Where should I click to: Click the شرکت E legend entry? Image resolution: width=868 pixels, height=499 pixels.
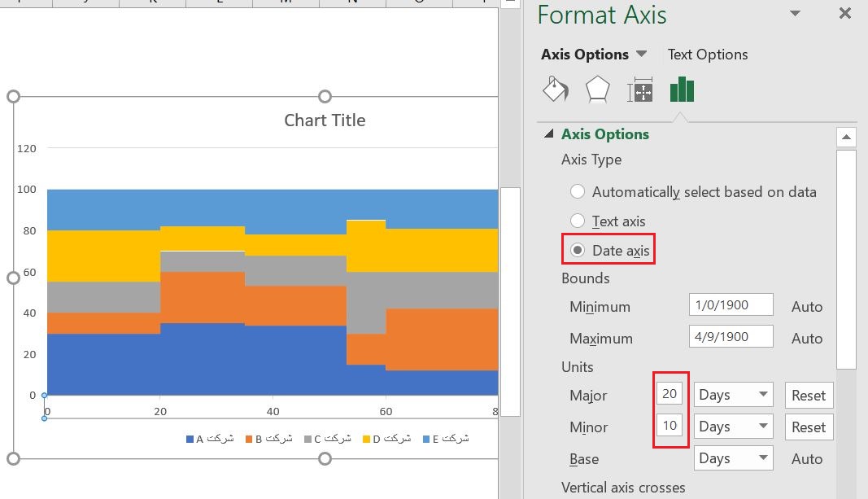tap(446, 439)
